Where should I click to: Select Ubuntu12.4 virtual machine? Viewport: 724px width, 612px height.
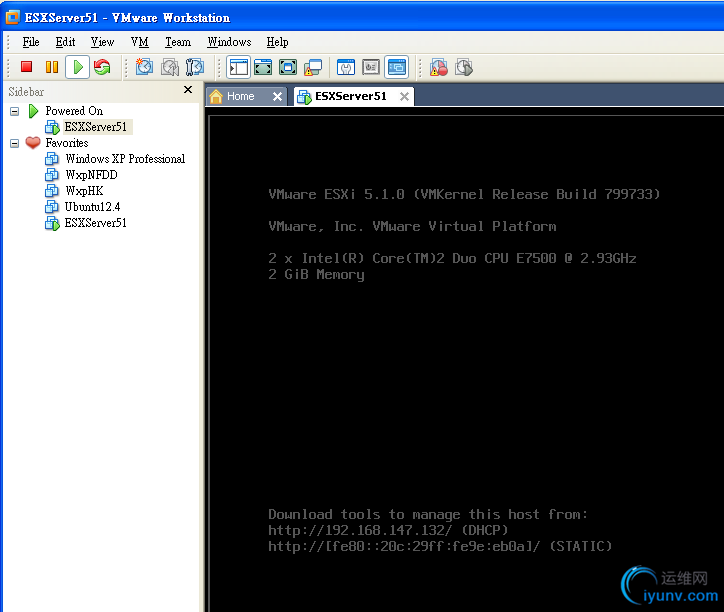pyautogui.click(x=92, y=207)
